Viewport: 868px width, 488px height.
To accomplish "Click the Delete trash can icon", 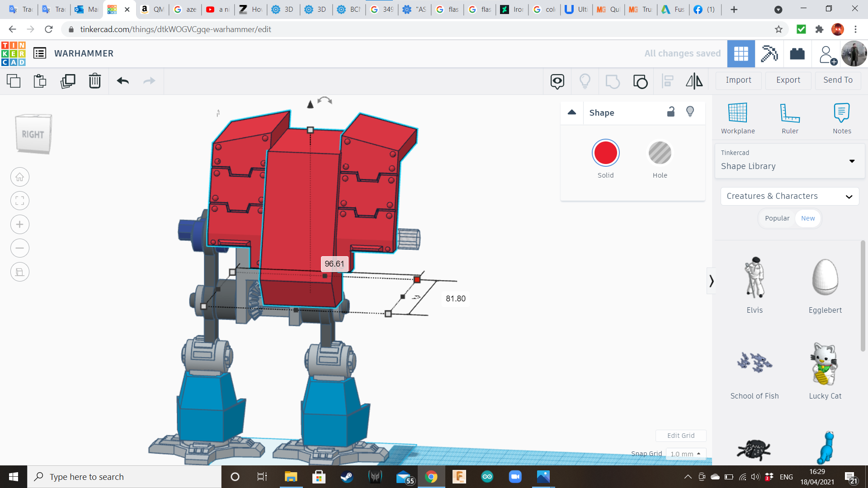I will 94,81.
